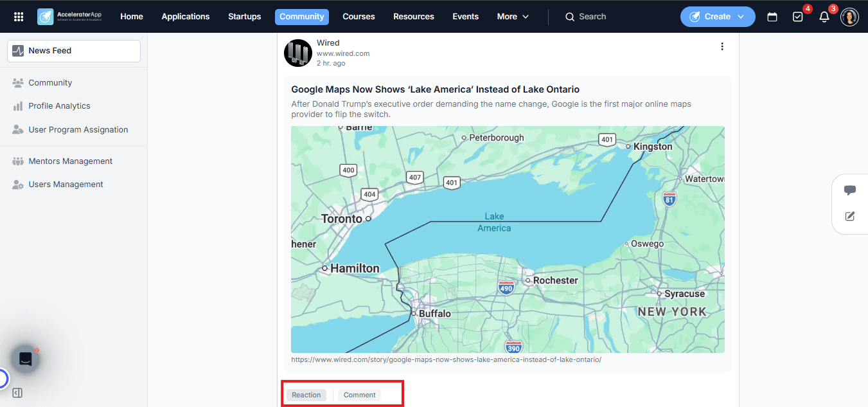
Task: Click the Users Management gear icon
Action: coord(18,185)
